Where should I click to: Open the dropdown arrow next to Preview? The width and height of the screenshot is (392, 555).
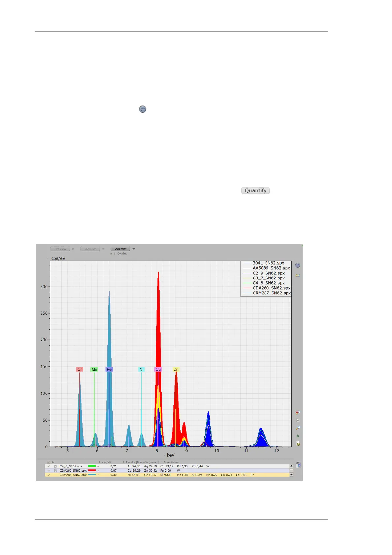coord(73,249)
